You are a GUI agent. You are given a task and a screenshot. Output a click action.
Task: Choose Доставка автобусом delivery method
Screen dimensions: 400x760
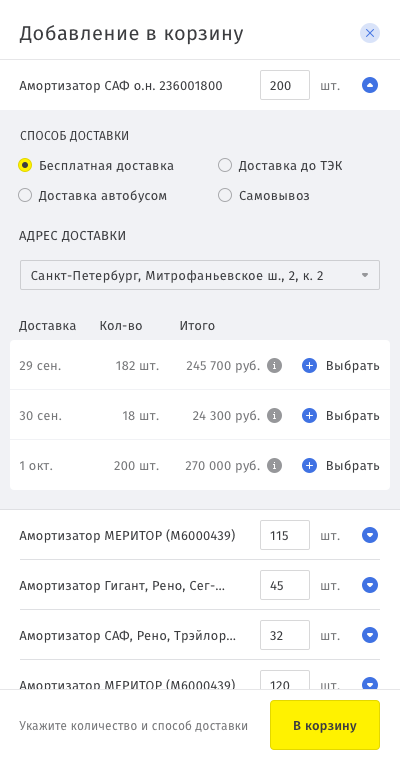25,195
